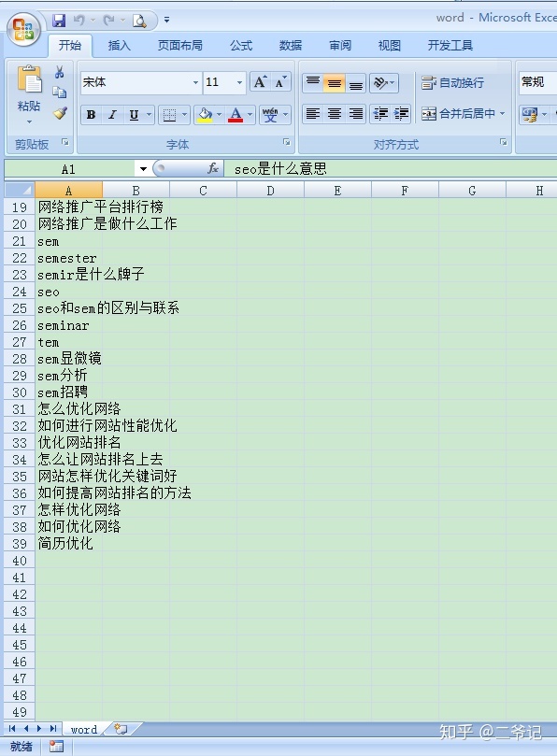Customize quick access toolbar dropdown
557x756 pixels.
(x=166, y=20)
